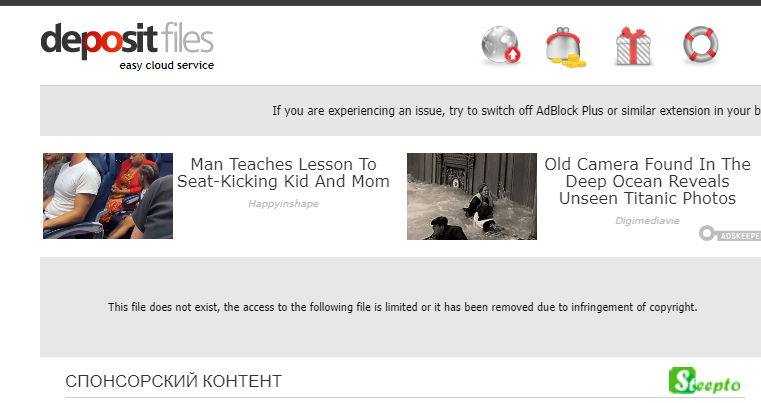Screen dimensions: 761x403
Task: Open the globe upload icon
Action: pyautogui.click(x=499, y=46)
